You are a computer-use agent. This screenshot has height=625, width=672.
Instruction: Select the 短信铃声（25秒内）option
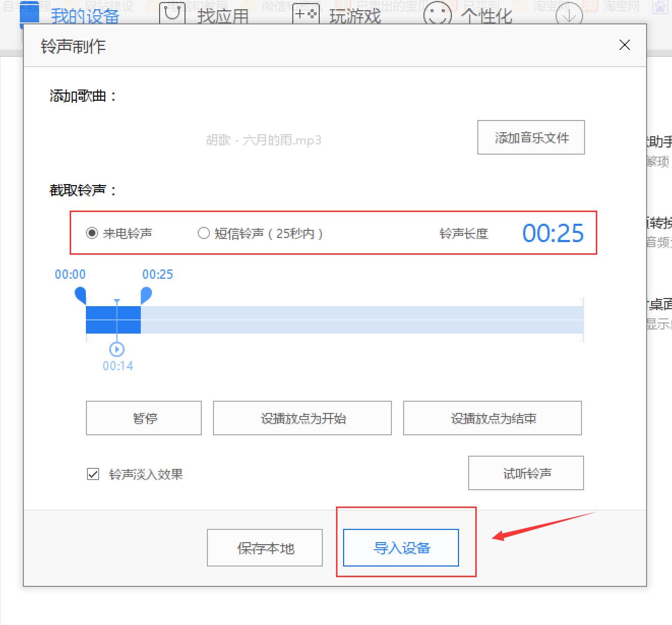point(204,233)
